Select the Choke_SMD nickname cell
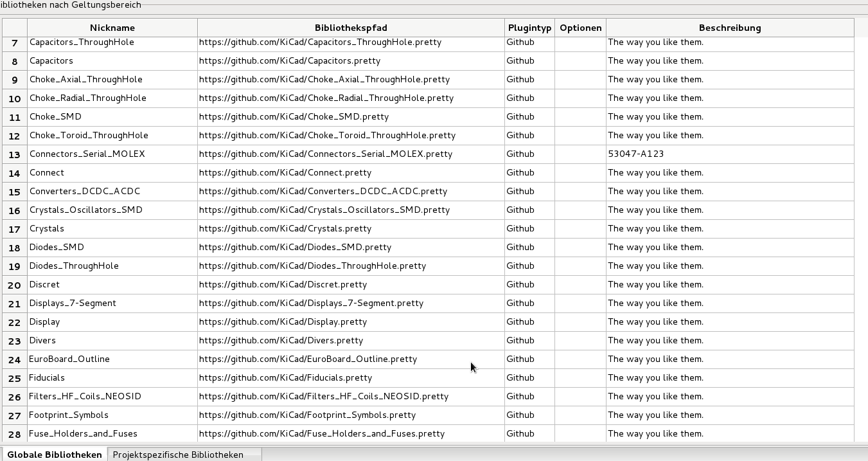The height and width of the screenshot is (461, 868). pyautogui.click(x=112, y=117)
